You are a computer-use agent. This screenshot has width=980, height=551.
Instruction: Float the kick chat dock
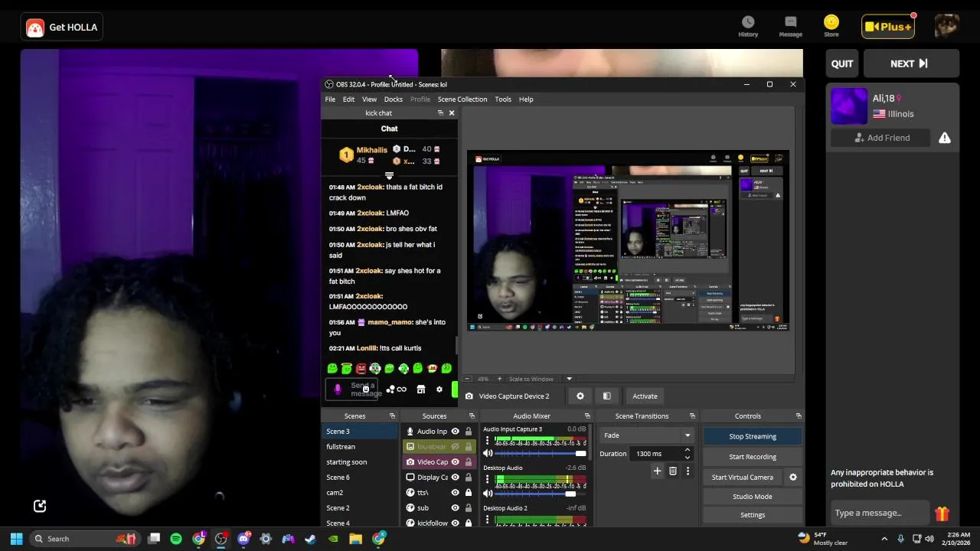click(x=440, y=113)
